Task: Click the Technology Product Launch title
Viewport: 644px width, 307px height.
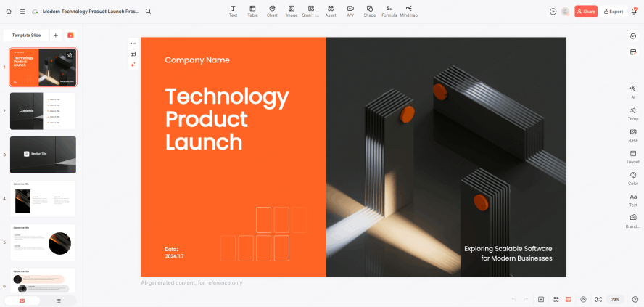Action: (227, 120)
